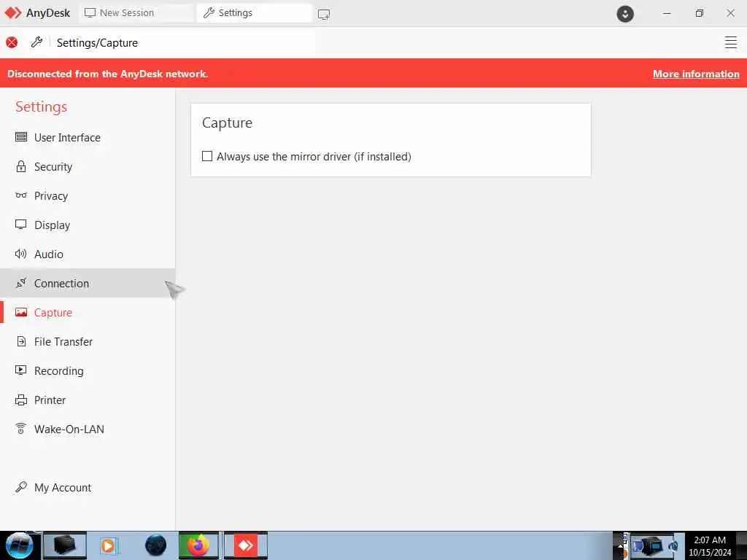Open the User Interface settings
This screenshot has height=560, width=747.
88,138
